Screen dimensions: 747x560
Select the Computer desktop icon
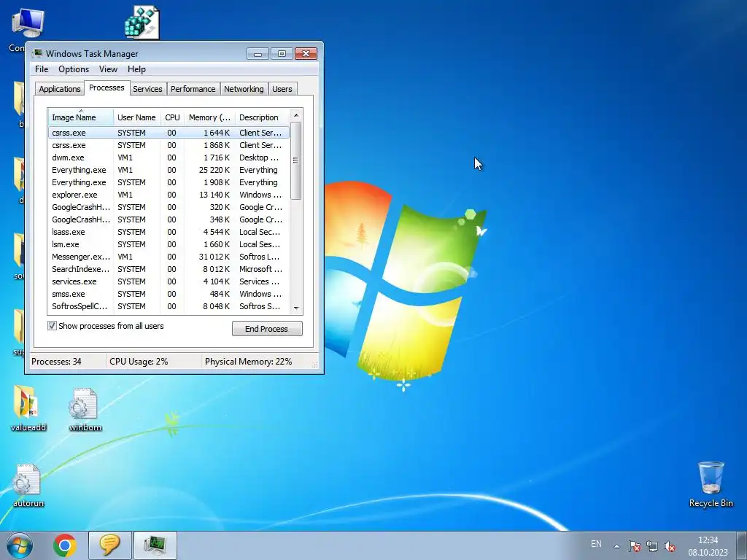tap(27, 24)
